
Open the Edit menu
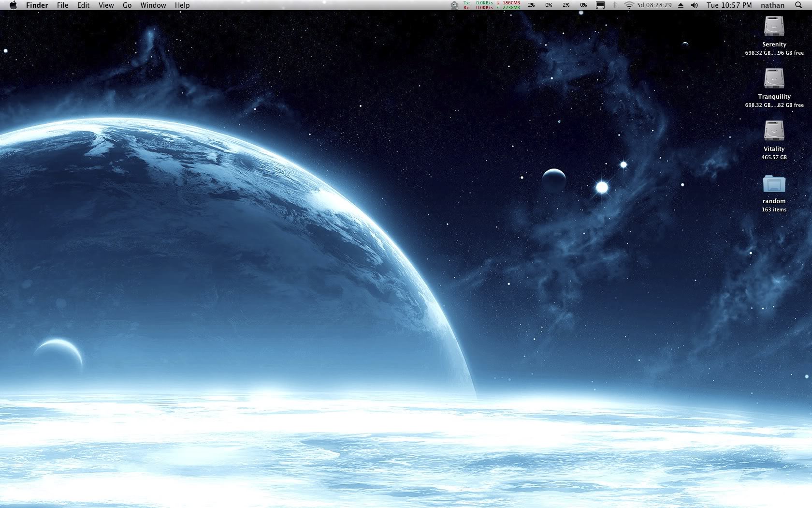[x=84, y=5]
